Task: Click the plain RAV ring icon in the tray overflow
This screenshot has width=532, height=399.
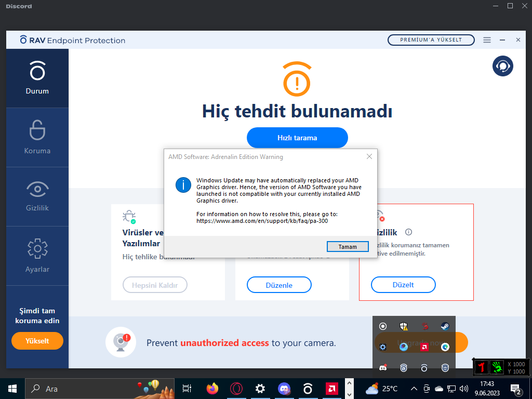Action: (424, 367)
